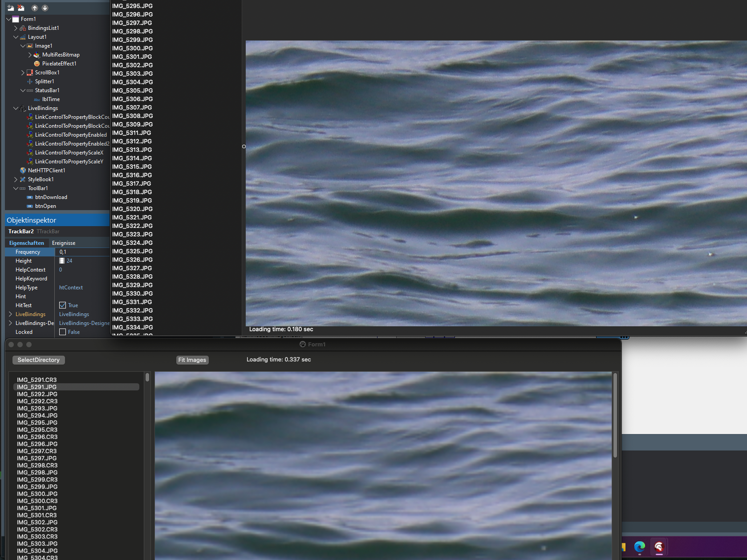Viewport: 747px width, 560px height.
Task: Move selected component up with the up arrow
Action: point(35,8)
